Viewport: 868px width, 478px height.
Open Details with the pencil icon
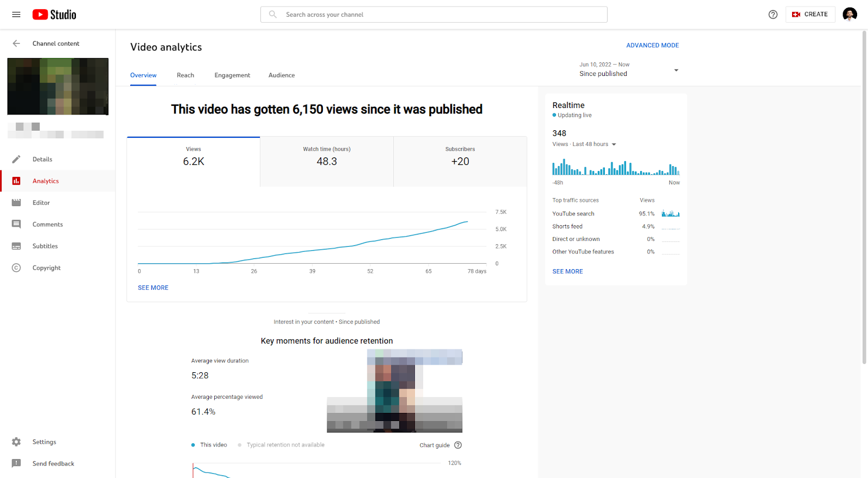(16, 159)
